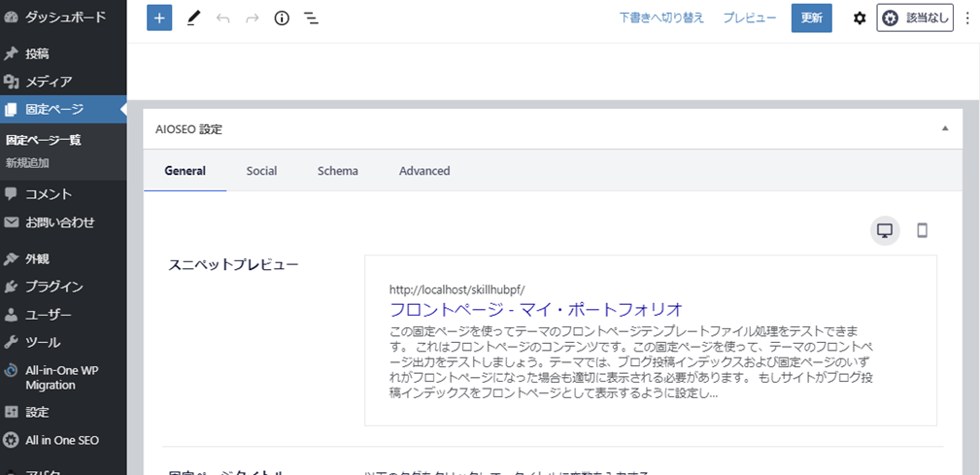Click the プレビュー link
The width and height of the screenshot is (980, 475).
point(750,18)
